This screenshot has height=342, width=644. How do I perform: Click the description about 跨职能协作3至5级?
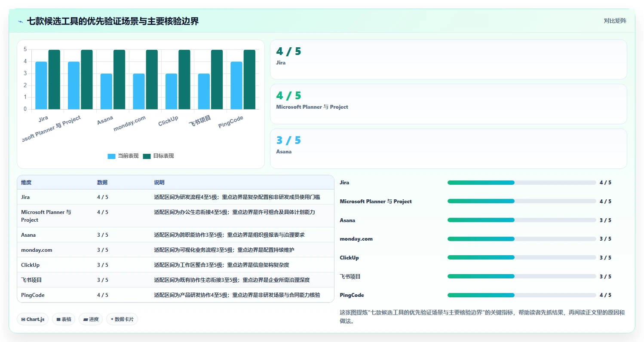point(229,235)
